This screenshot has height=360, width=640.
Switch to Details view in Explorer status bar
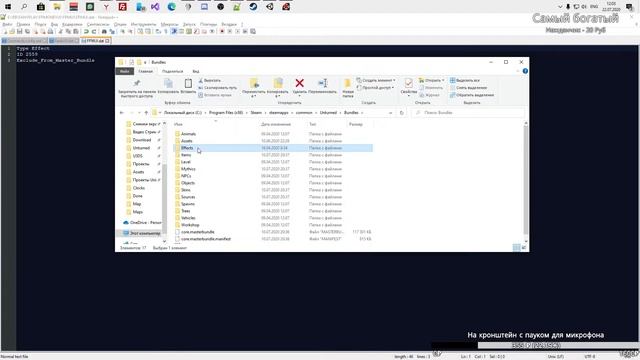(516, 247)
